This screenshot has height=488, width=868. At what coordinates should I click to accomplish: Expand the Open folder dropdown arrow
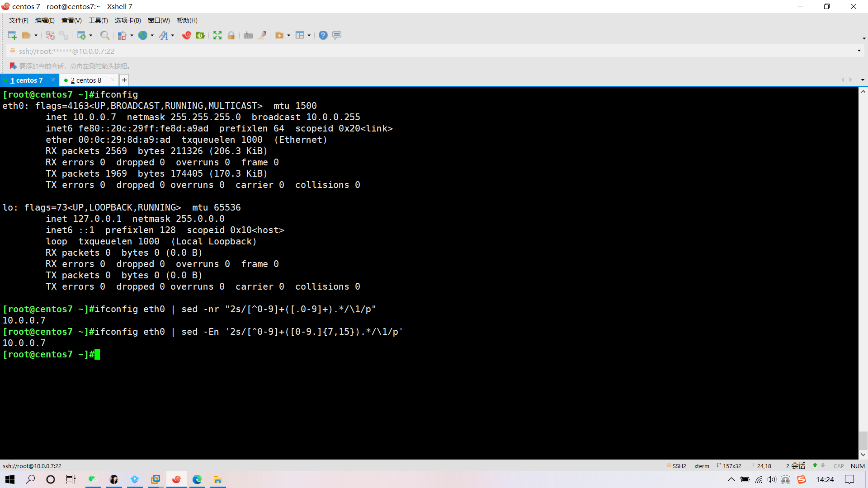point(36,36)
